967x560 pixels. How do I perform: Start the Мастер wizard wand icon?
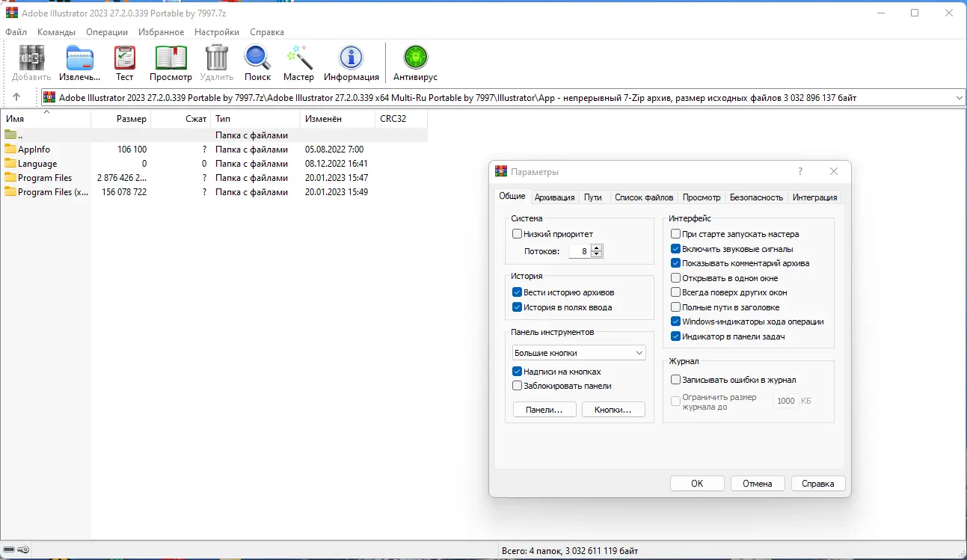[x=299, y=57]
